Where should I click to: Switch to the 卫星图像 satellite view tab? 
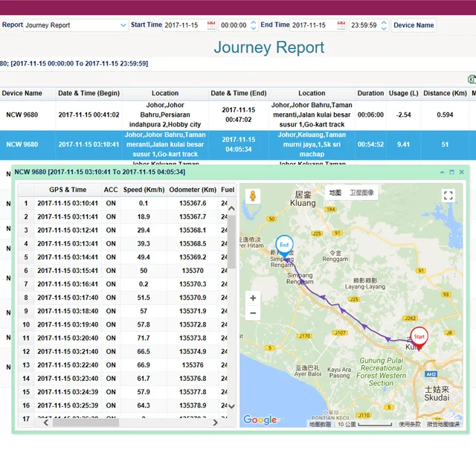(x=362, y=193)
